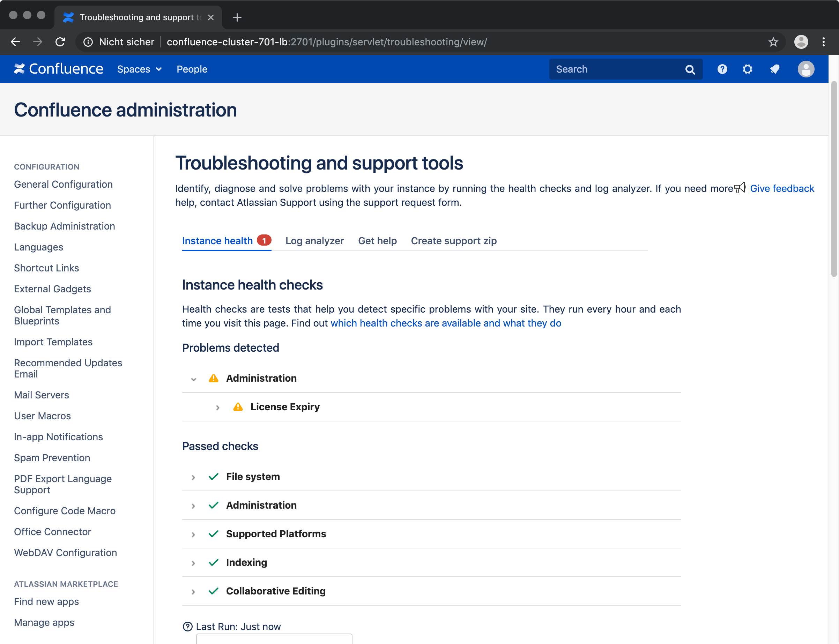The height and width of the screenshot is (644, 839).
Task: Click the search magnifier icon
Action: coord(690,69)
